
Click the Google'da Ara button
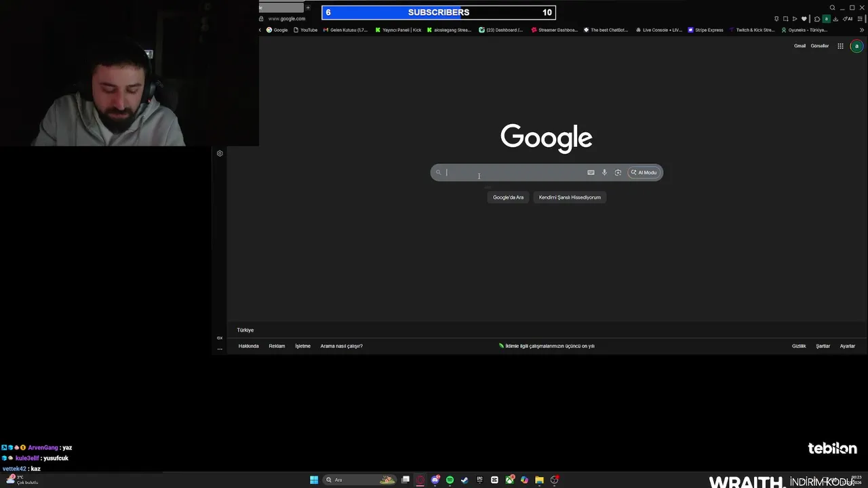click(x=508, y=197)
